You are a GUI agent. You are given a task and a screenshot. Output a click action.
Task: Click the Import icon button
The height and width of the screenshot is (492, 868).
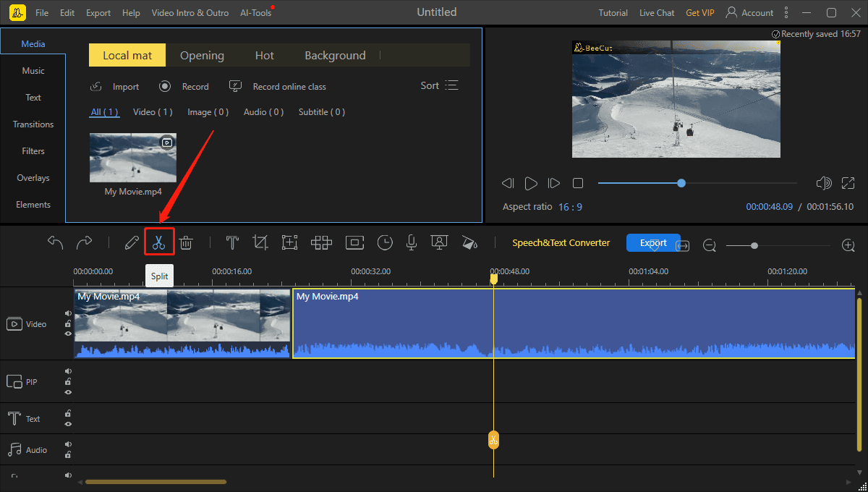click(x=95, y=86)
